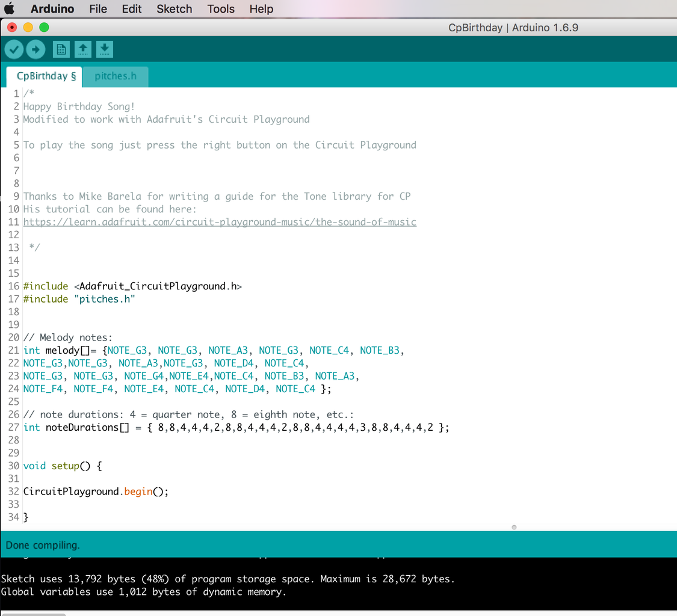This screenshot has width=677, height=616.
Task: Click the horizontal scrollbar at the console bottom
Action: point(33,614)
